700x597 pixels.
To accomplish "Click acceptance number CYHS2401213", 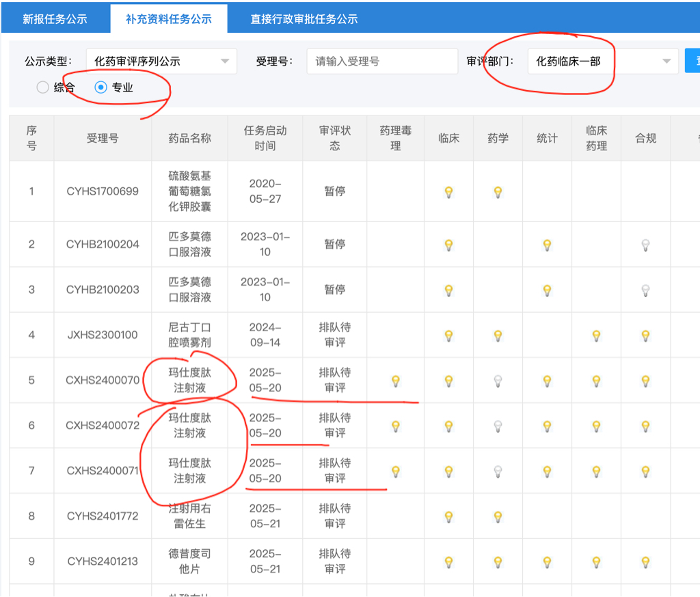I will point(103,561).
